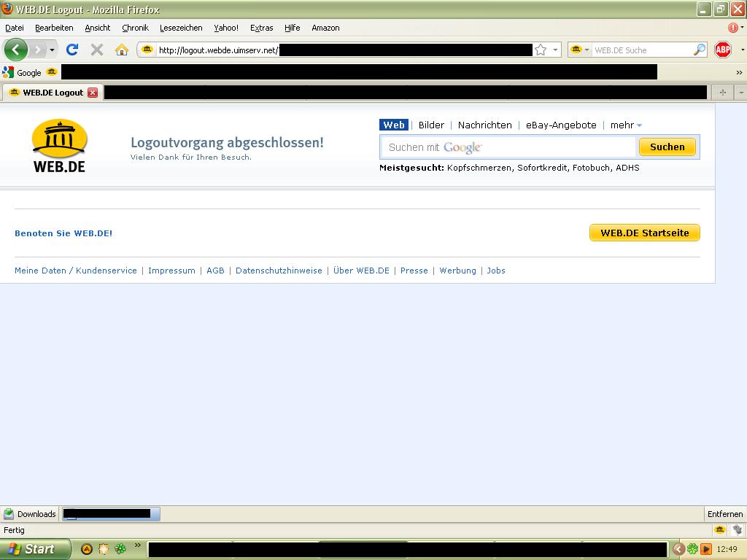The width and height of the screenshot is (747, 560).
Task: Click into the Suchen mit Google field
Action: pos(508,147)
